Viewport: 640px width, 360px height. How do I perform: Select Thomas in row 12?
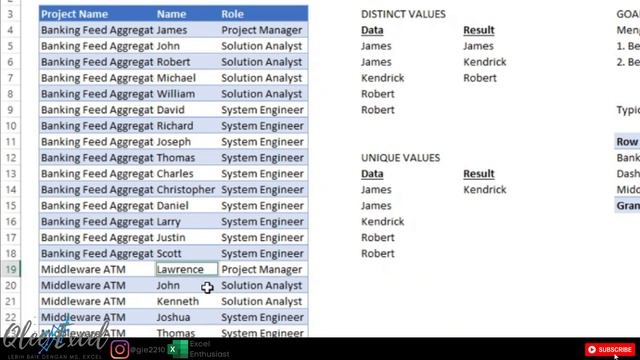click(x=187, y=158)
